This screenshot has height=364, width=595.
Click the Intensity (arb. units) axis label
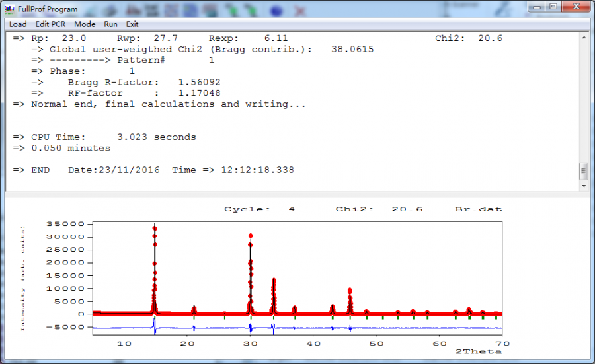(x=22, y=278)
